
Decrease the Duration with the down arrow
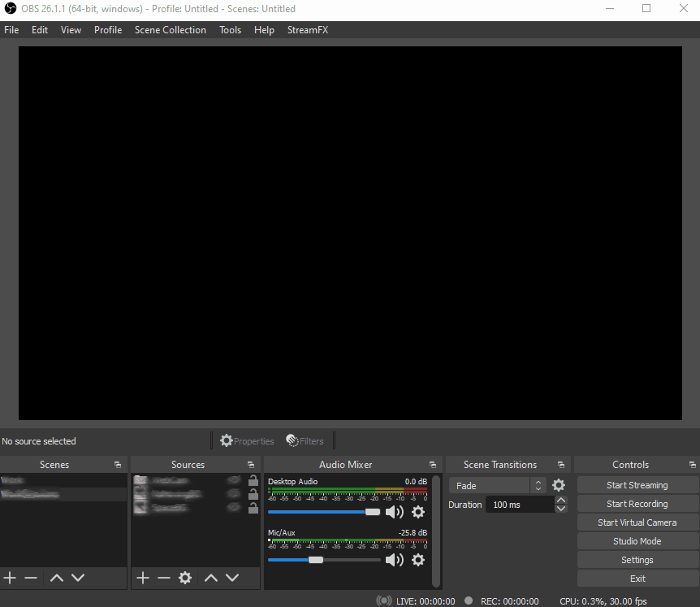coord(561,509)
